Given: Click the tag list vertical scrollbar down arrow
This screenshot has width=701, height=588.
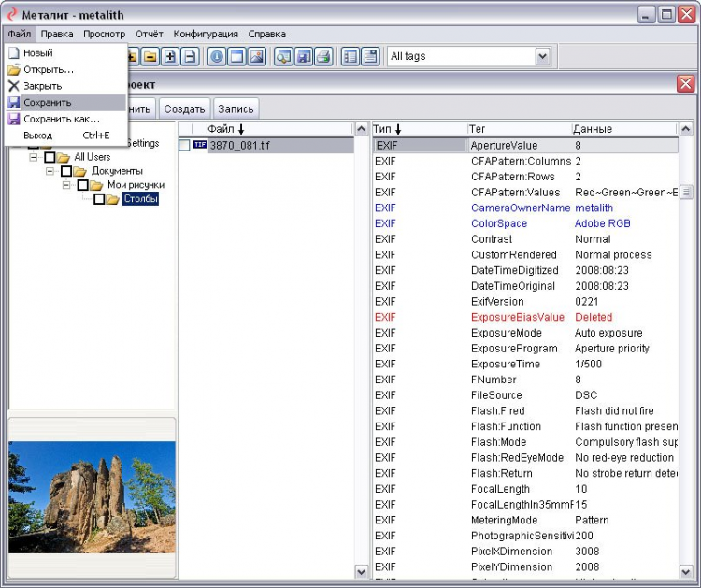Looking at the screenshot, I should tap(687, 571).
